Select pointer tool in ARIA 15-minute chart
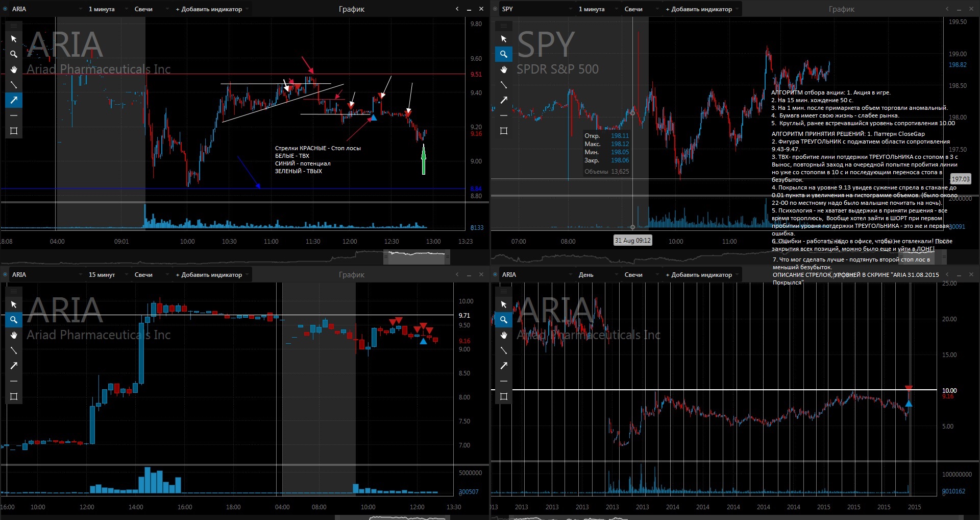The image size is (980, 520). tap(14, 304)
